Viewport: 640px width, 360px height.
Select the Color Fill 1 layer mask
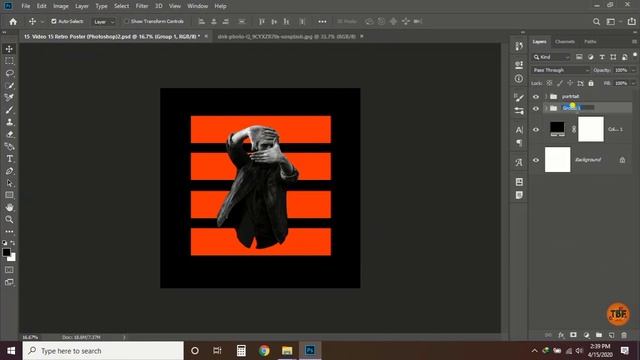click(x=591, y=129)
